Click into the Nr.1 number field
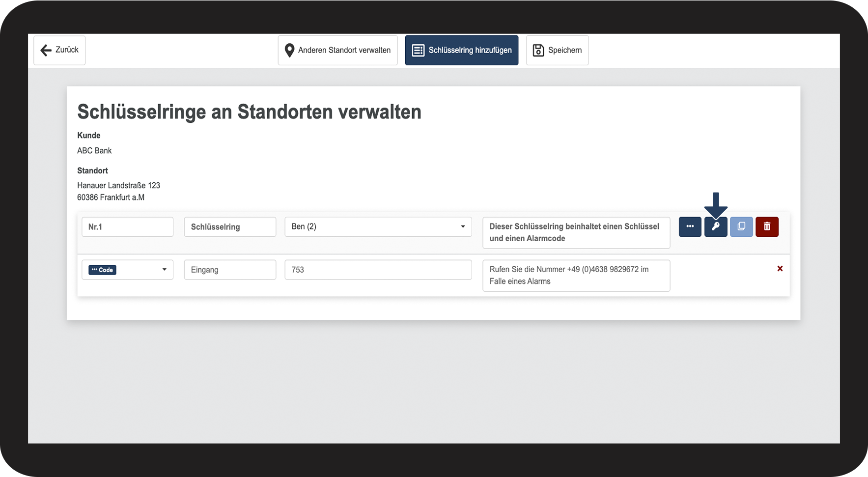This screenshot has height=477, width=868. [127, 227]
